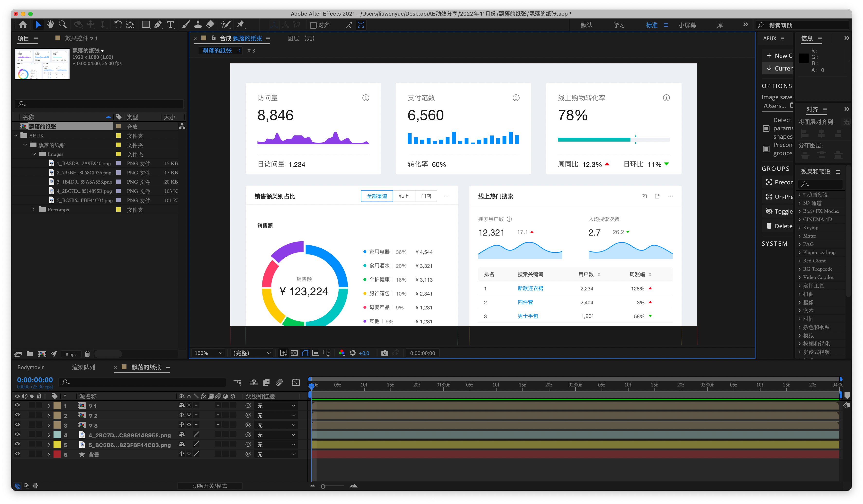Hide the 背景 layer eye icon

point(17,454)
